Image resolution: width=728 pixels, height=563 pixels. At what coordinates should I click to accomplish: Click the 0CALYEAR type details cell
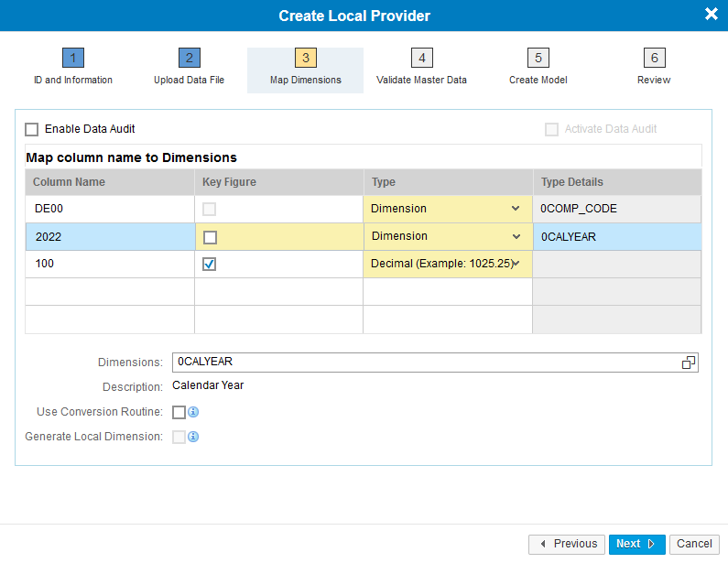(617, 237)
